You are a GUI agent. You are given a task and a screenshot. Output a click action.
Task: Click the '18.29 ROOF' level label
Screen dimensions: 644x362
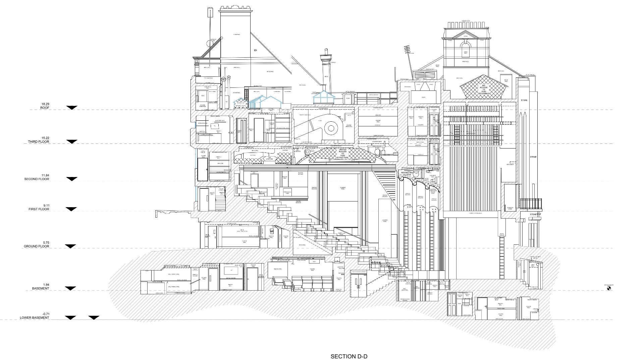tap(45, 106)
